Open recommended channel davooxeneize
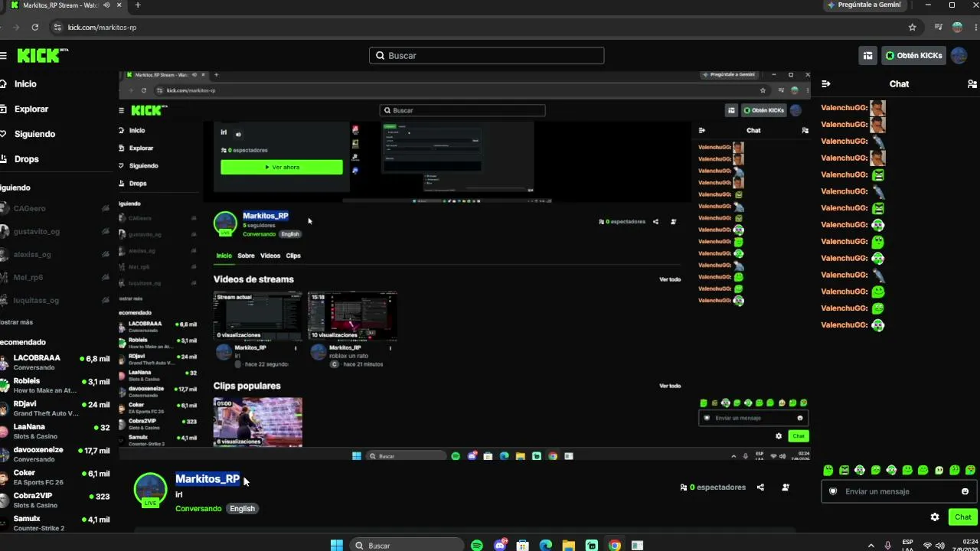This screenshot has height=551, width=980. 55,455
